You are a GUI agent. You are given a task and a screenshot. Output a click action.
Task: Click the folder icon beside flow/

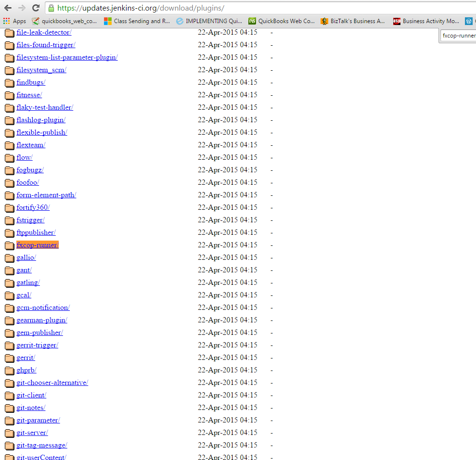10,158
